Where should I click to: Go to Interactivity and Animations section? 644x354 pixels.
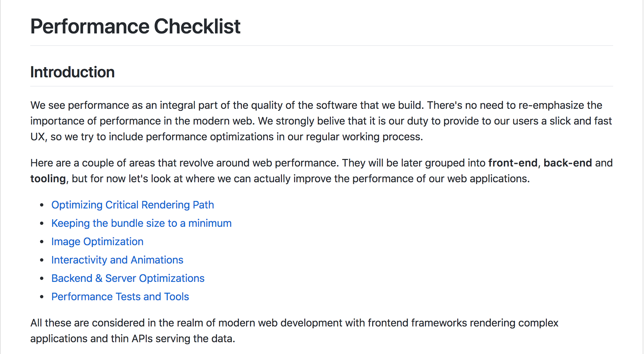117,260
